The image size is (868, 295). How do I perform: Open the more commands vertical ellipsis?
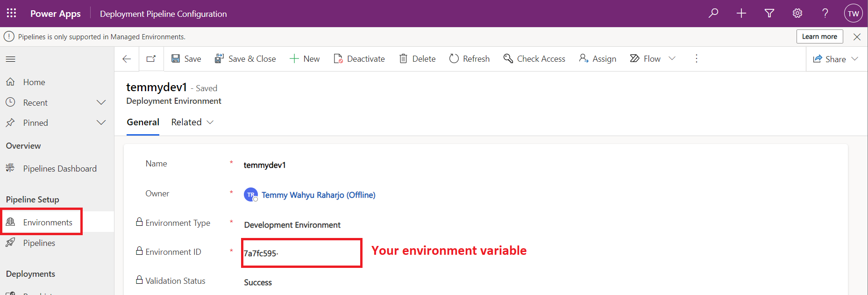point(697,58)
